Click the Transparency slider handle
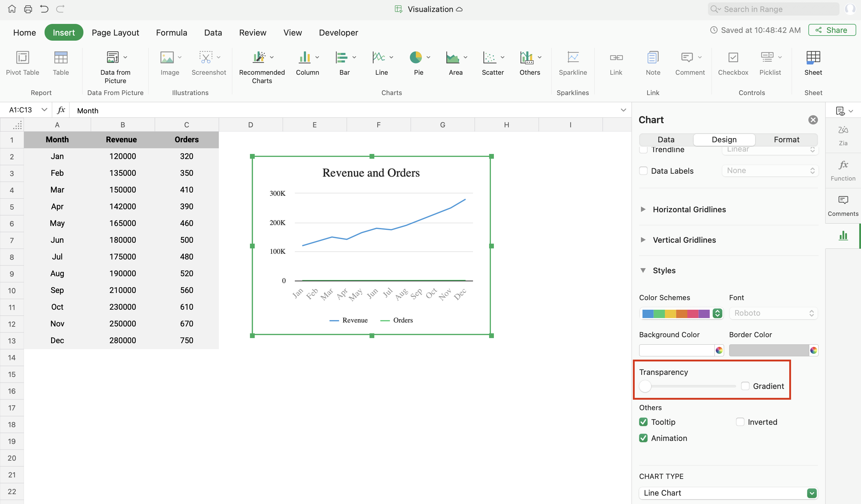 coord(645,386)
